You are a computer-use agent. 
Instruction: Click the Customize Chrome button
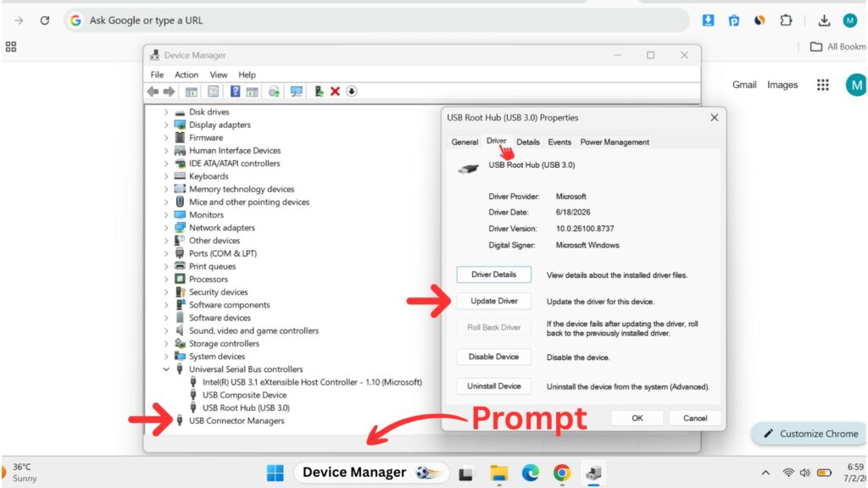[x=810, y=434]
